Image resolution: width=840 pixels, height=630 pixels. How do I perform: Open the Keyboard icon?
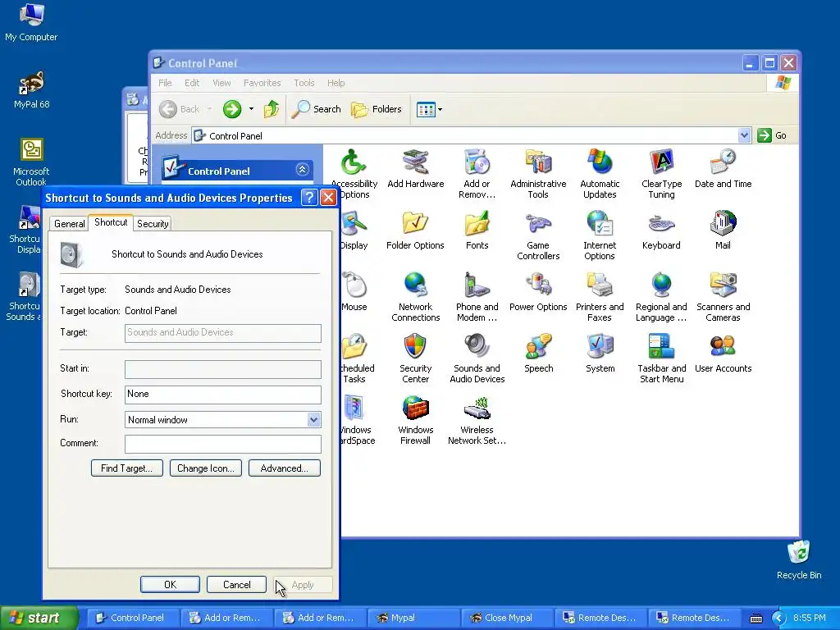point(662,231)
